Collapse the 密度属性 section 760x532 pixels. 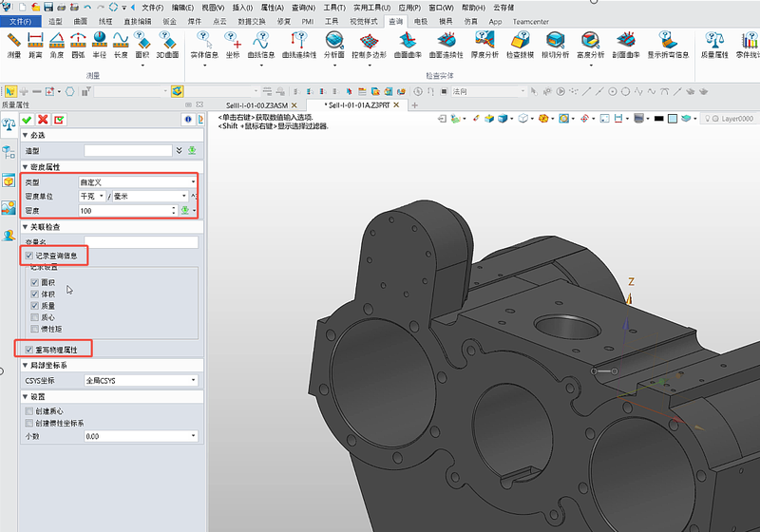click(x=26, y=166)
